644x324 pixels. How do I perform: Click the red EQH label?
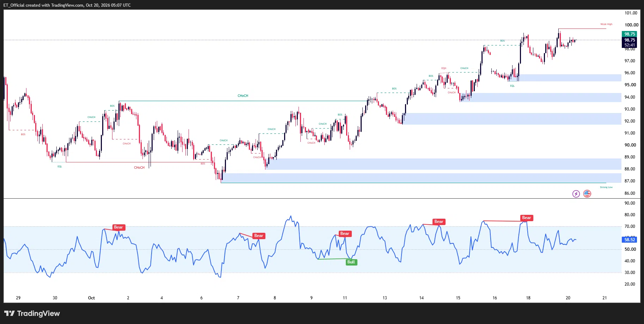[444, 68]
